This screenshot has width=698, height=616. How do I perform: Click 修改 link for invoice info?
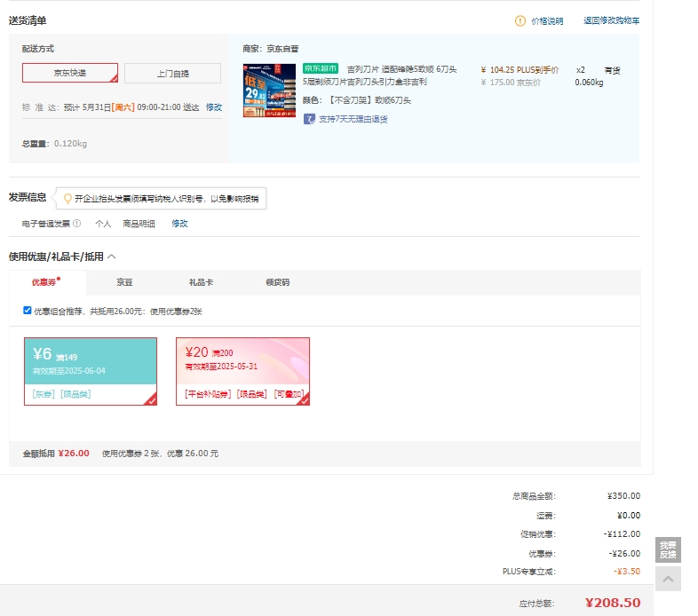(x=179, y=224)
